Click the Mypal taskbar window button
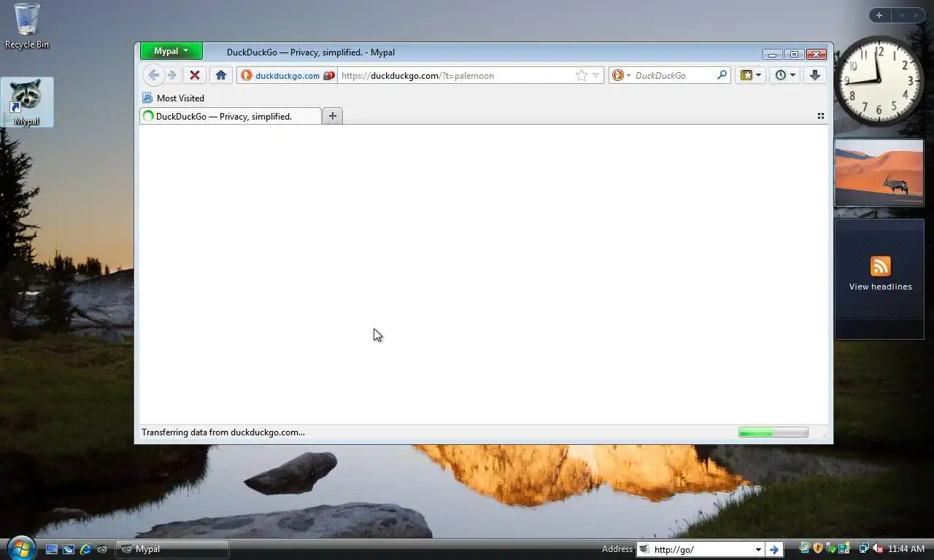 coord(172,549)
